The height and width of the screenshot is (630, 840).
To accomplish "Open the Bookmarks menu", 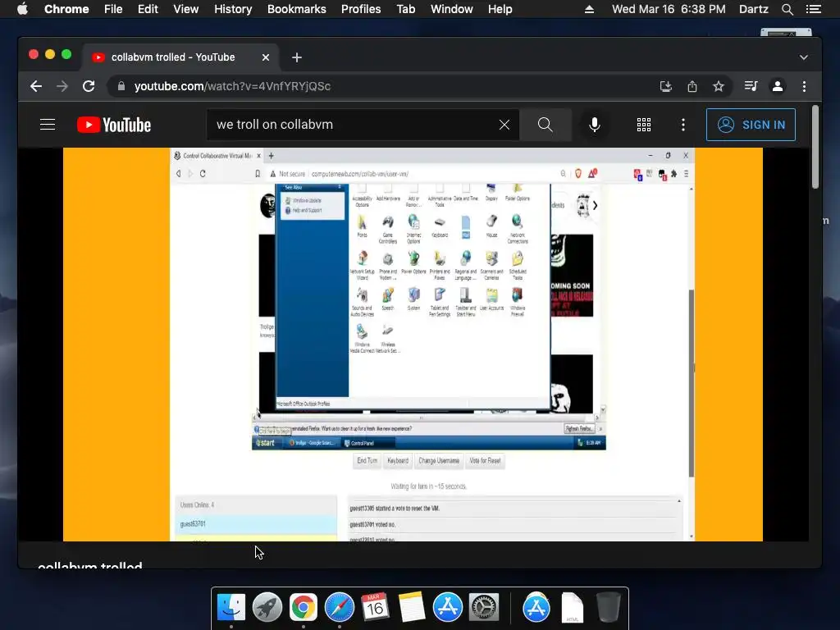I will click(x=297, y=9).
